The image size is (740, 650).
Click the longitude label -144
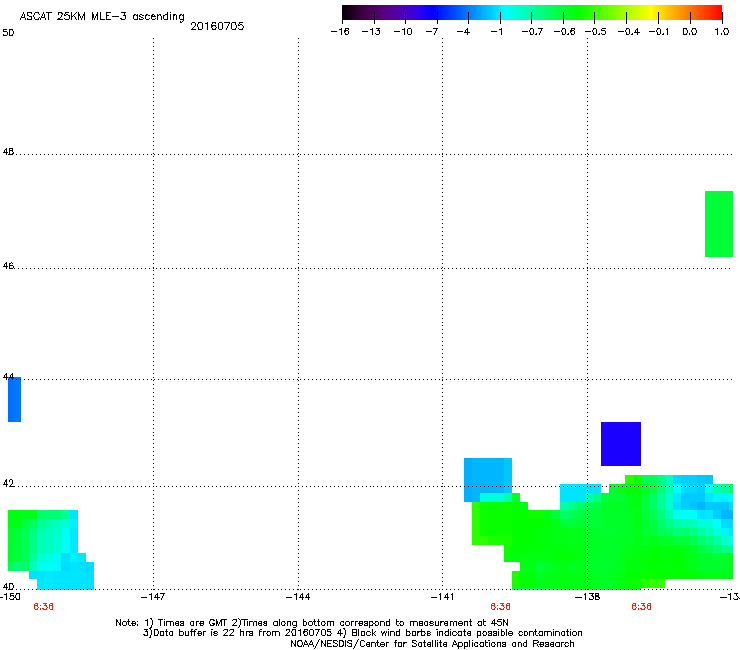click(298, 597)
